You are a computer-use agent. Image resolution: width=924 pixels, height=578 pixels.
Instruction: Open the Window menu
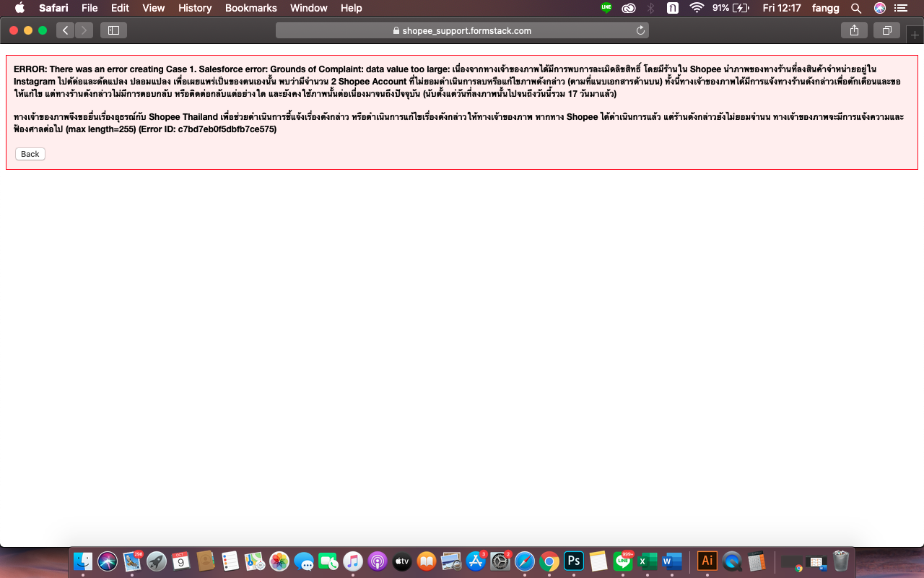tap(309, 8)
